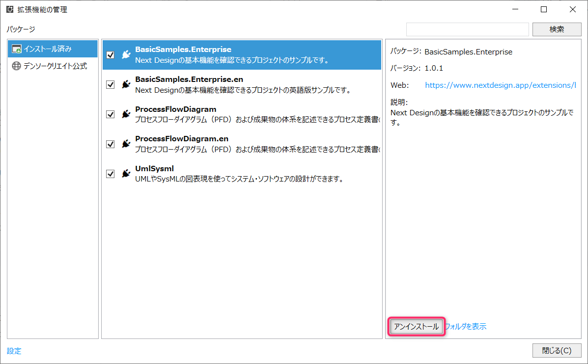This screenshot has width=588, height=364.
Task: Click the 検索 button
Action: pyautogui.click(x=557, y=29)
